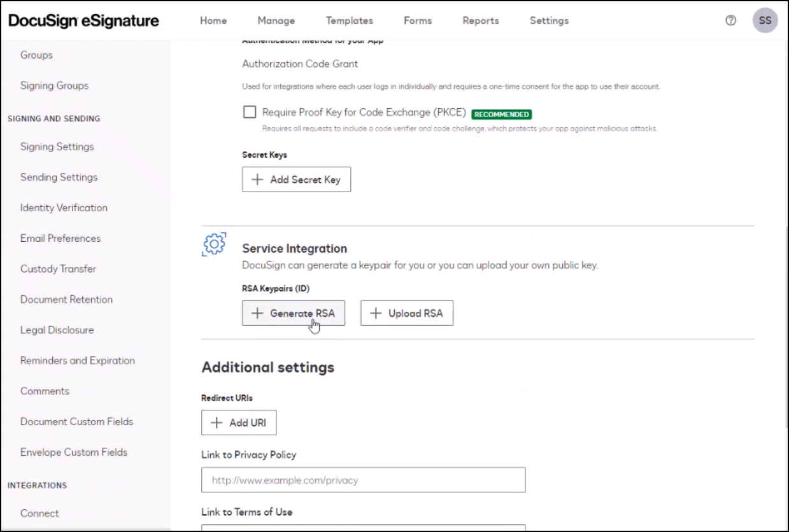Image resolution: width=789 pixels, height=532 pixels.
Task: Click the Upload RSA button
Action: pos(406,313)
